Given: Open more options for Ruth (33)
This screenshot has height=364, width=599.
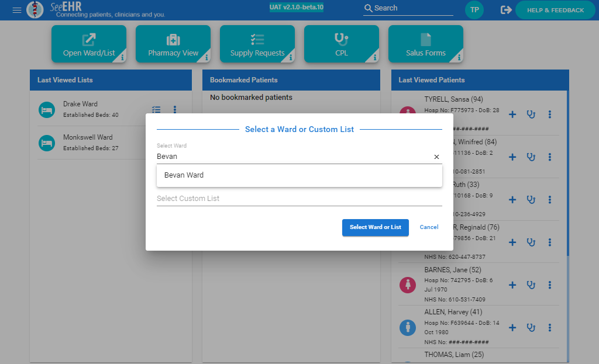Looking at the screenshot, I should coord(550,200).
